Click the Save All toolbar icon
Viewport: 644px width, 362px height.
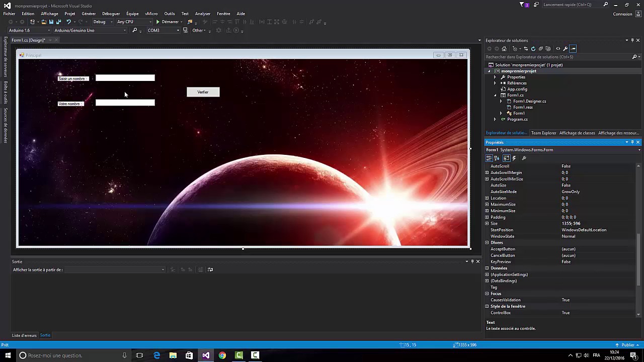coord(58,22)
